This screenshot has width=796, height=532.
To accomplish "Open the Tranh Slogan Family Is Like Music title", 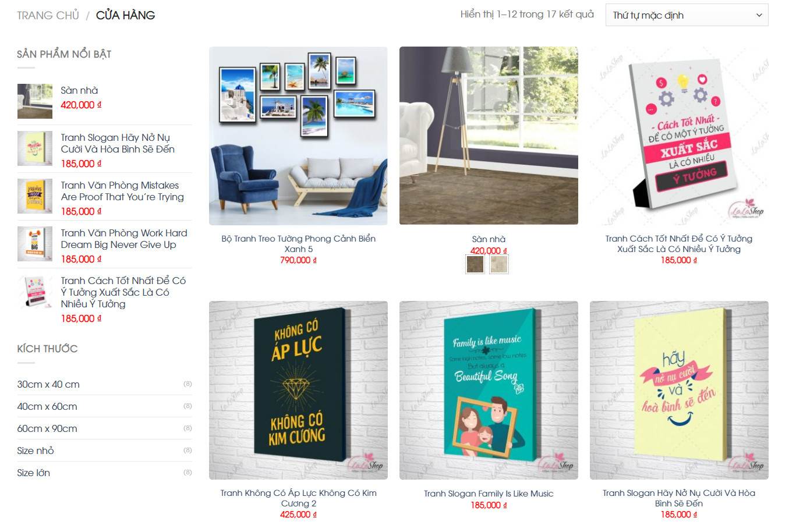I will point(489,494).
